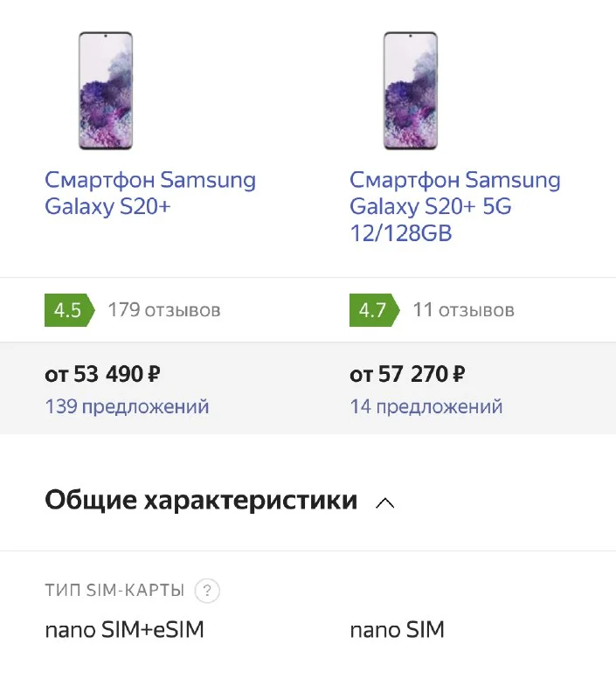Select the от 57 270 ₽ price
Image resolution: width=616 pixels, height=699 pixels.
[x=407, y=375]
